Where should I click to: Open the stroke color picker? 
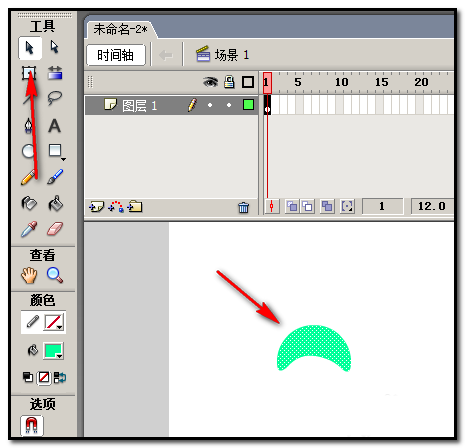[x=54, y=322]
